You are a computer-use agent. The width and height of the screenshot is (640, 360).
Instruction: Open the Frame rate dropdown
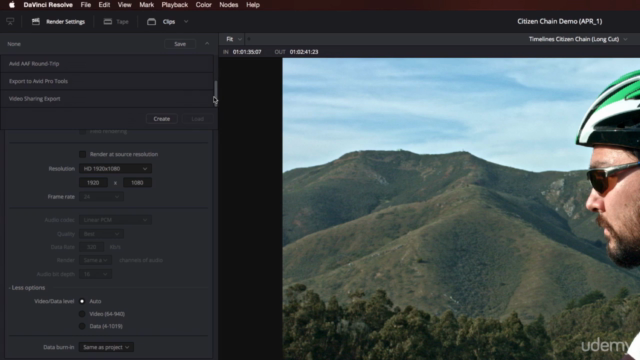pos(101,196)
